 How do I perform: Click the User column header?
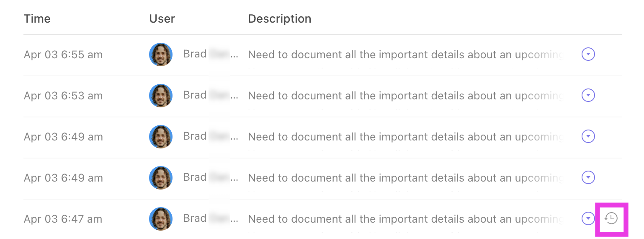coord(162,19)
